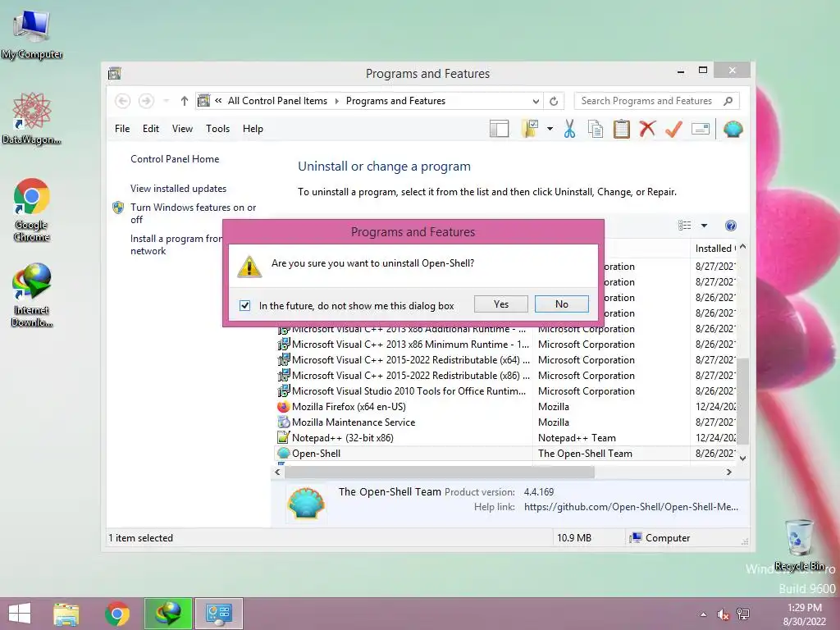Open the View menu
840x630 pixels.
182,129
